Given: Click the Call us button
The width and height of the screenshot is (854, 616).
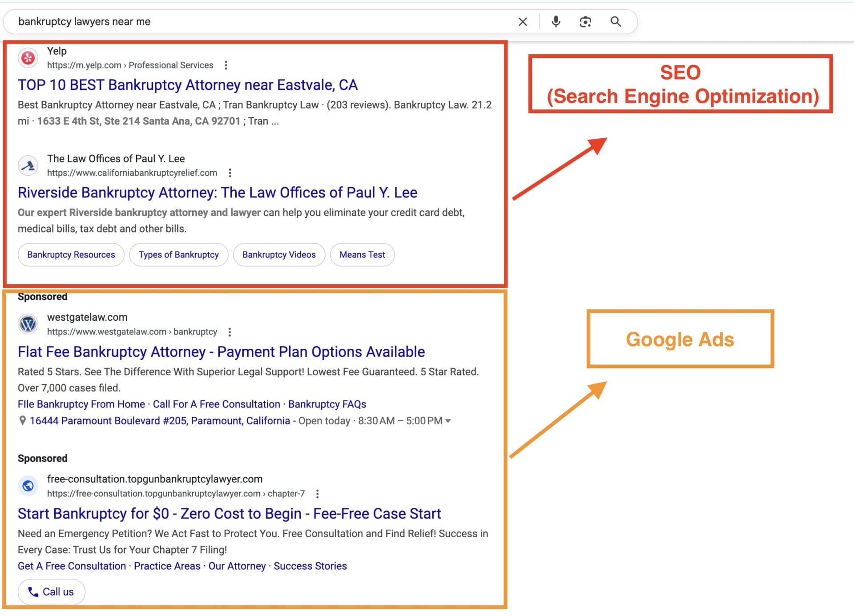Looking at the screenshot, I should pos(51,592).
